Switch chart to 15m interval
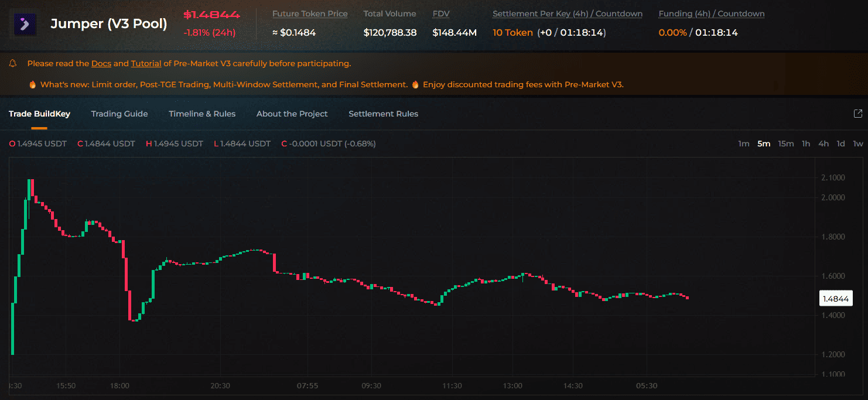Screen dimensions: 868x400 click(x=786, y=143)
